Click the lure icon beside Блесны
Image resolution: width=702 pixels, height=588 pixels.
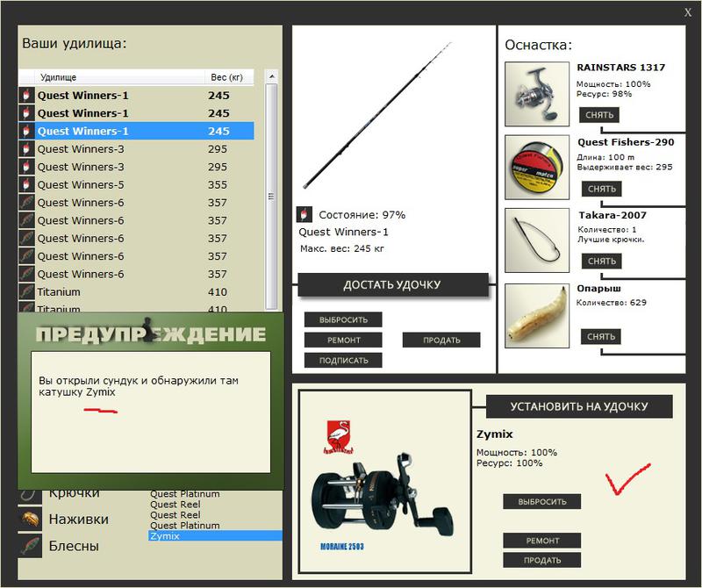[x=30, y=546]
